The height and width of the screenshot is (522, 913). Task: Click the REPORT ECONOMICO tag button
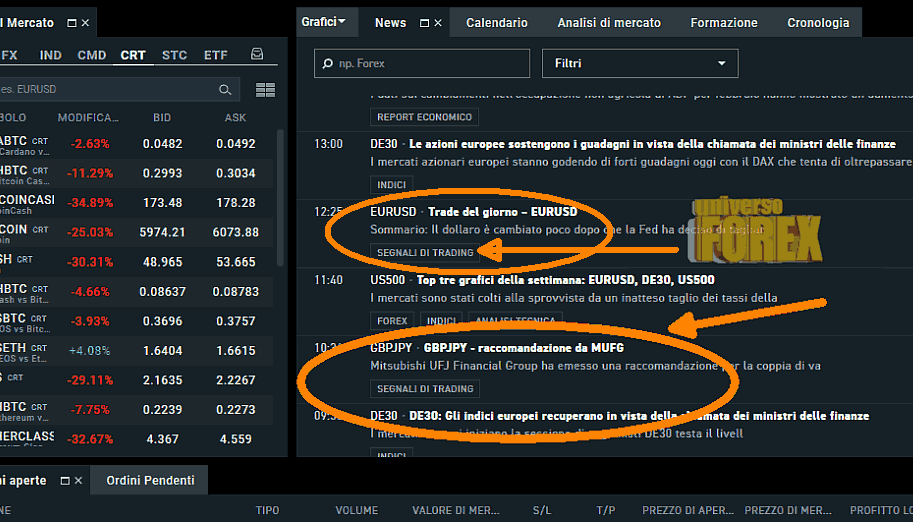424,117
